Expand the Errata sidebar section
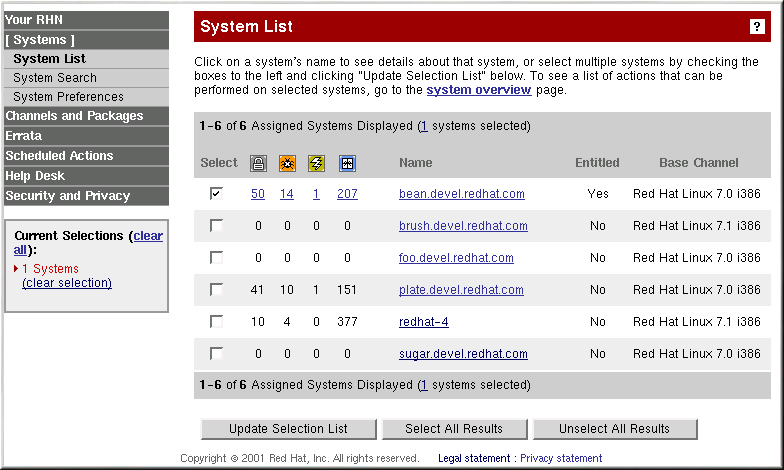The image size is (784, 470). (24, 136)
